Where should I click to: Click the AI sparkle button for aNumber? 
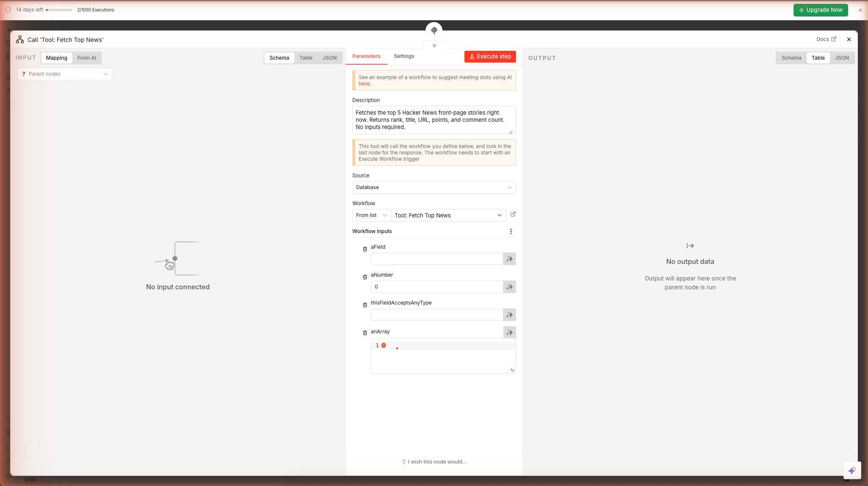509,287
